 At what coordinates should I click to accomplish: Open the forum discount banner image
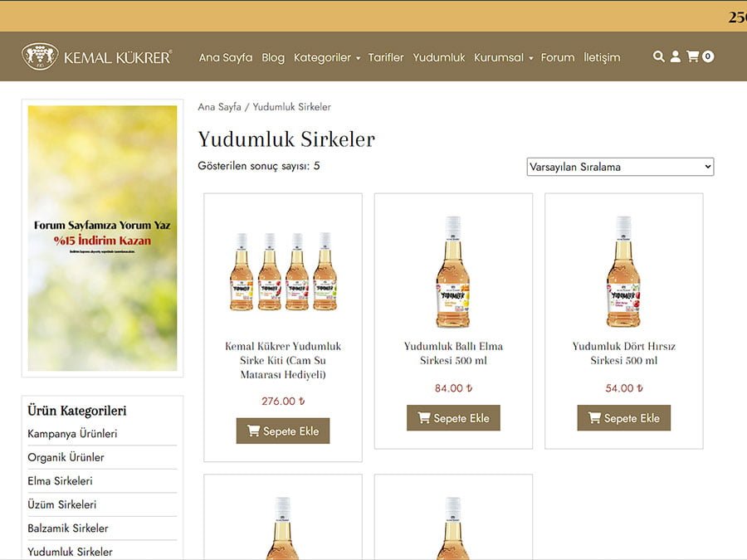click(x=102, y=238)
